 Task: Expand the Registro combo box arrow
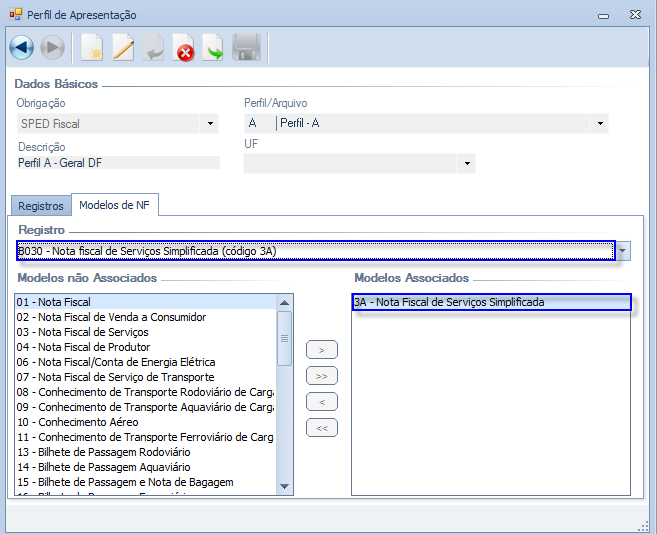(623, 251)
